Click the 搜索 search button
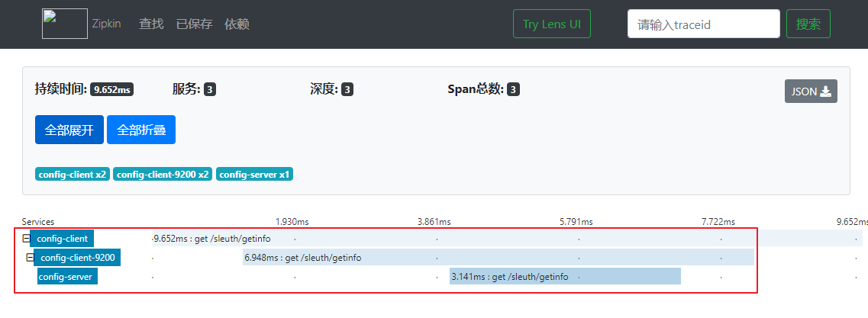The height and width of the screenshot is (318, 868). pyautogui.click(x=808, y=24)
